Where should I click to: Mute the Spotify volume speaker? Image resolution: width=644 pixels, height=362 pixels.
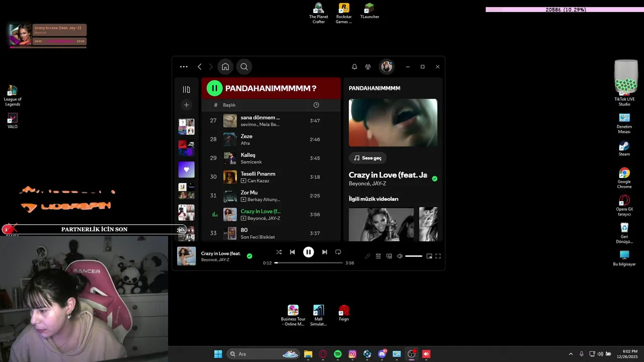(x=399, y=256)
